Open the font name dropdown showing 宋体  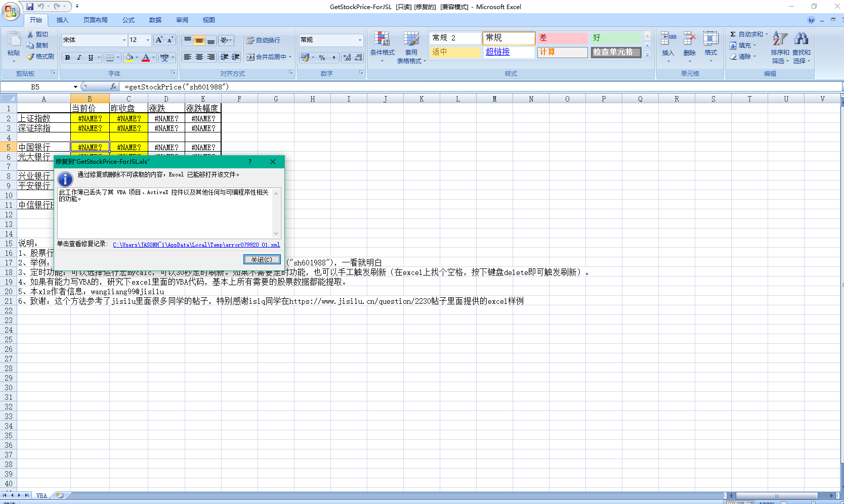pyautogui.click(x=124, y=40)
